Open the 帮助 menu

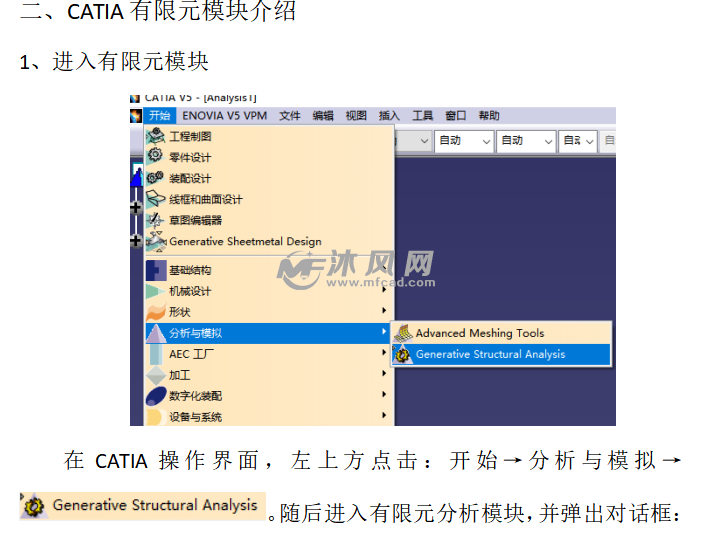click(489, 115)
